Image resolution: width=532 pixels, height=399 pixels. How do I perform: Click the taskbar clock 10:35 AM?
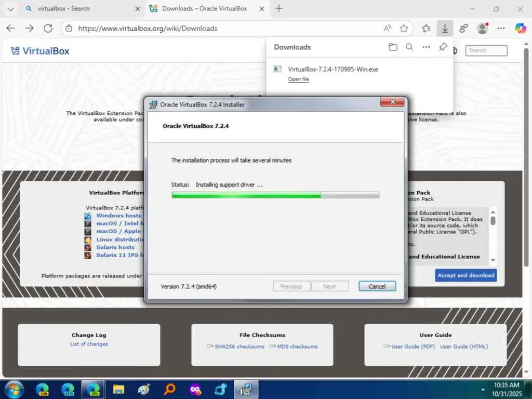pyautogui.click(x=506, y=390)
